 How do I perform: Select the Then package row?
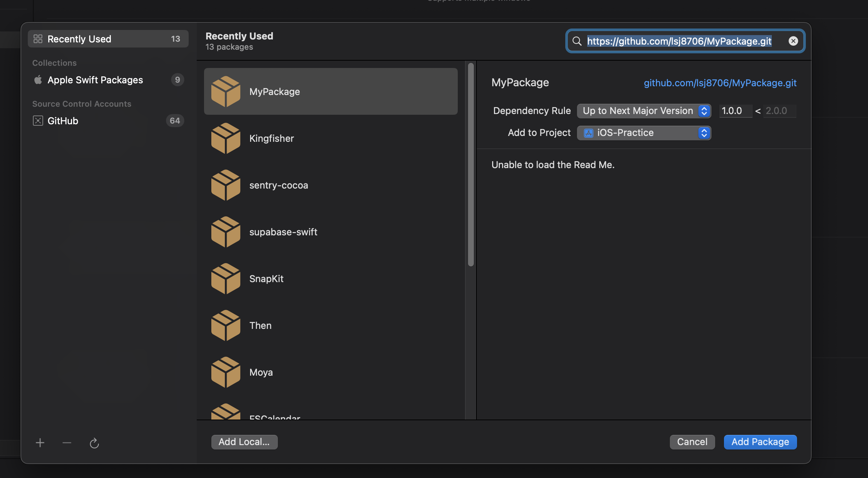coord(331,325)
